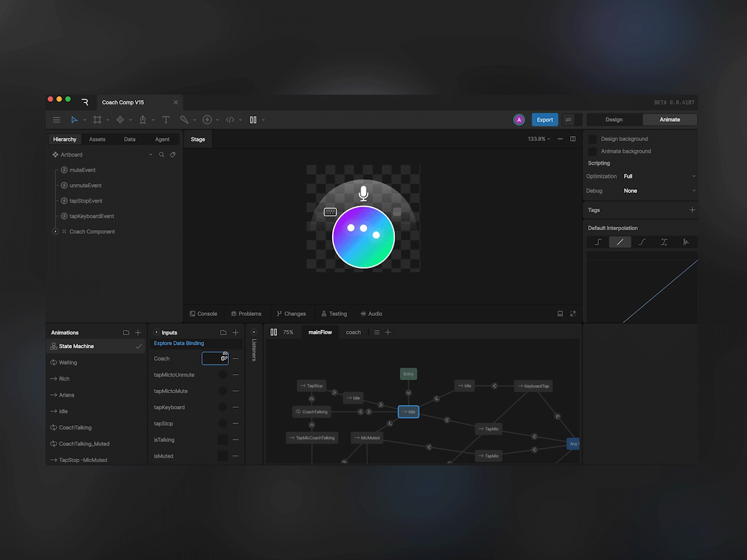Add a new tag with plus
Screen dimensions: 747x560
point(692,210)
